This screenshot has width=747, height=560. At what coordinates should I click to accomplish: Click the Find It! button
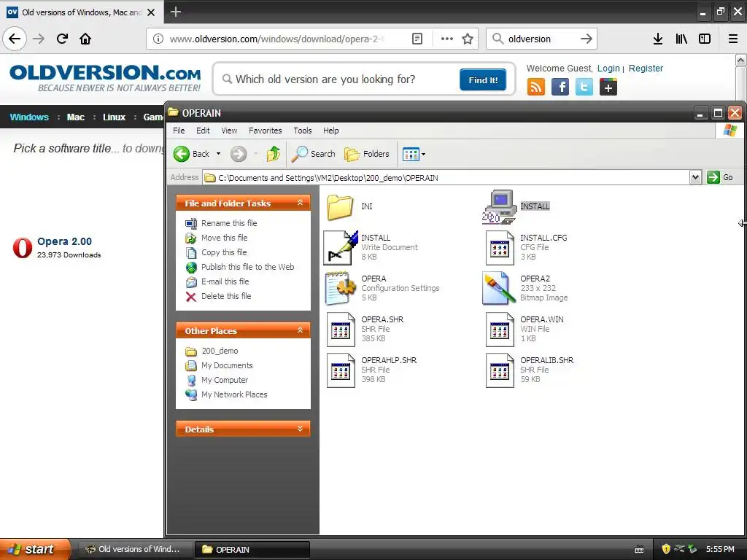[483, 79]
